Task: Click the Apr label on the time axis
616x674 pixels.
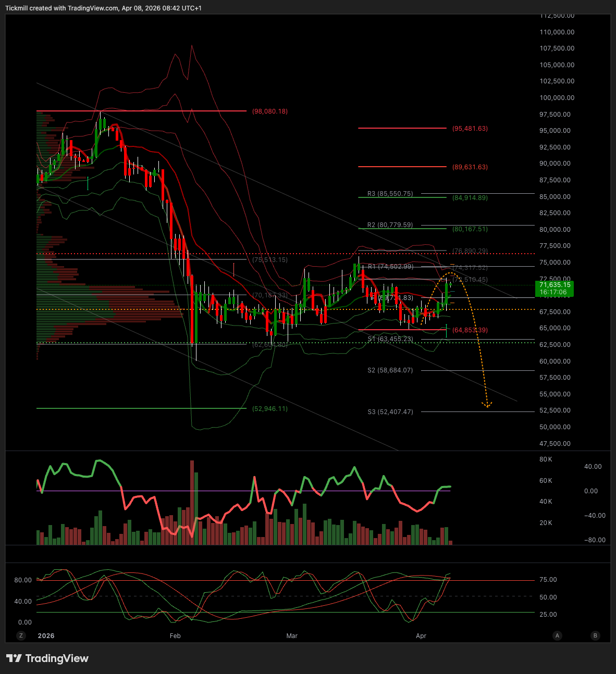Action: pyautogui.click(x=421, y=636)
